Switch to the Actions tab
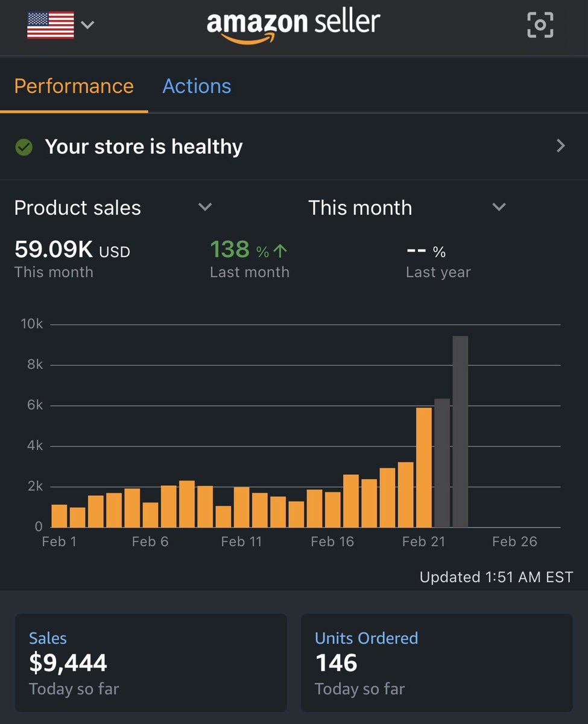Image resolution: width=588 pixels, height=724 pixels. coord(196,86)
